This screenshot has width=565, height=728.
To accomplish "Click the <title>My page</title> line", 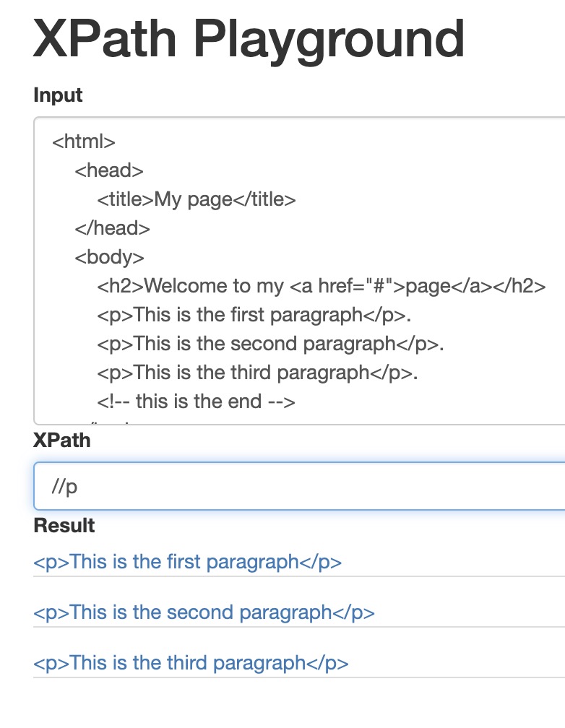I will click(x=196, y=199).
